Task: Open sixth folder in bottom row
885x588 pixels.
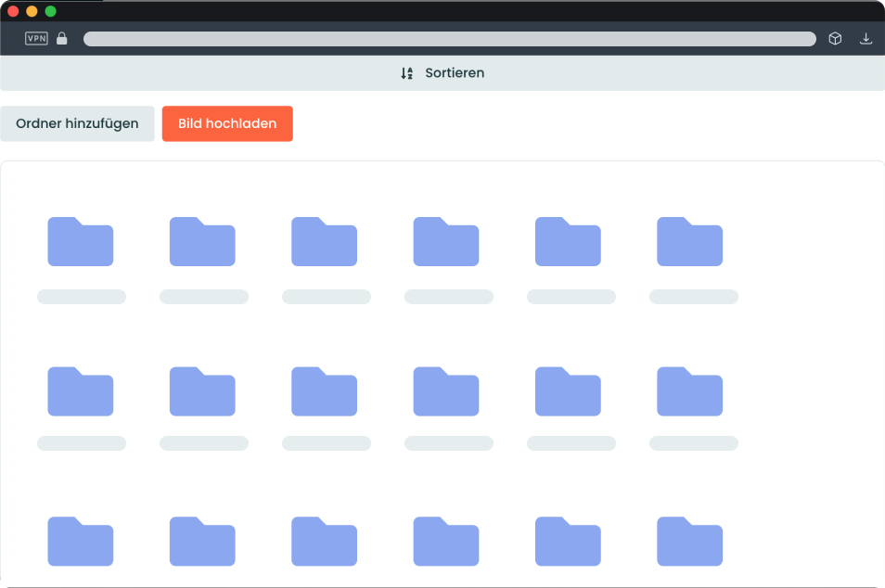Action: pyautogui.click(x=690, y=541)
